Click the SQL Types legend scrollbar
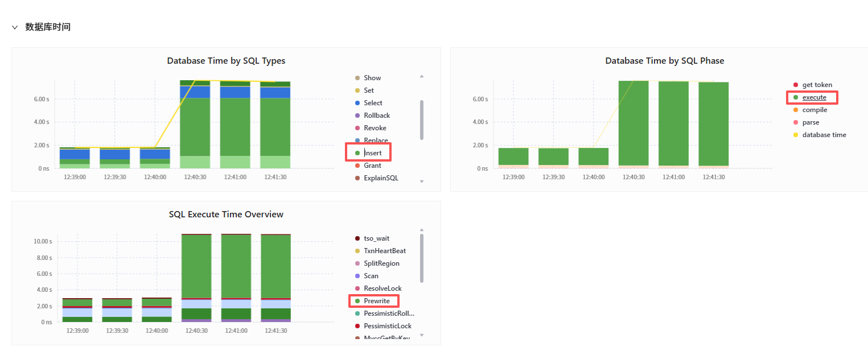Image resolution: width=868 pixels, height=359 pixels. (422, 119)
